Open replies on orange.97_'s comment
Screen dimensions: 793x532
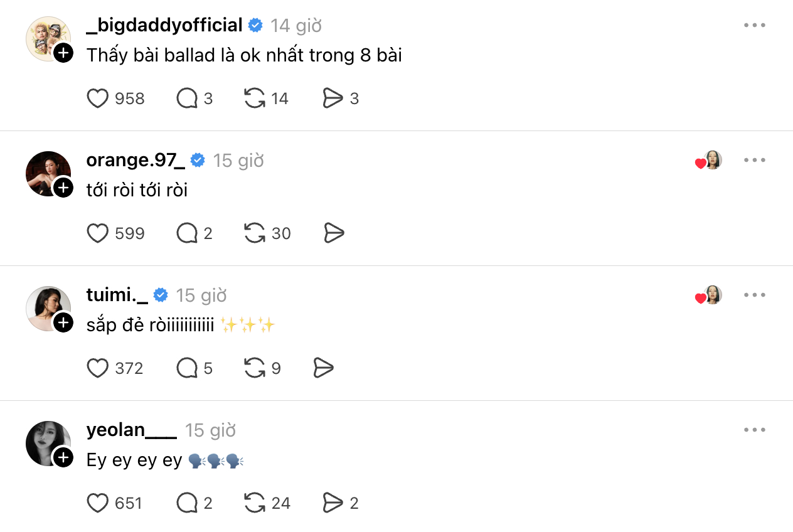coord(186,233)
